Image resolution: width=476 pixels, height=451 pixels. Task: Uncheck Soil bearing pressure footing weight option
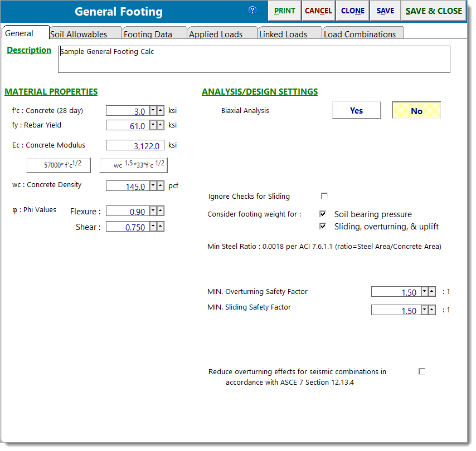point(323,214)
